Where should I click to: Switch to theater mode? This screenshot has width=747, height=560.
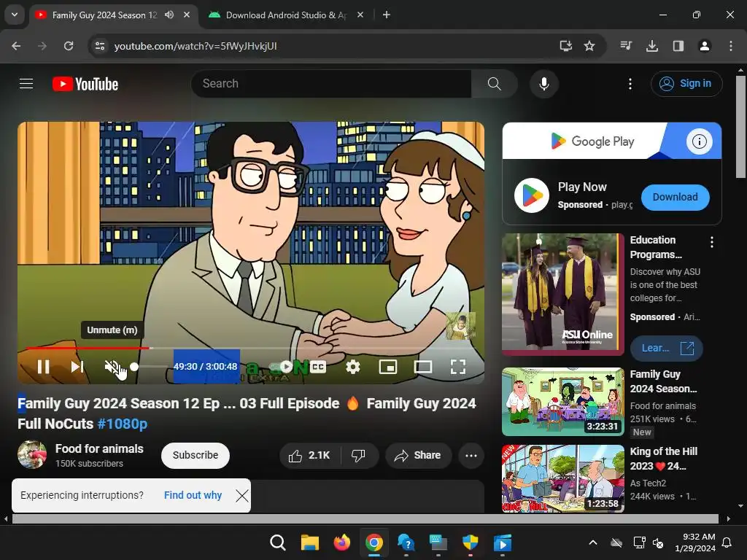point(423,367)
